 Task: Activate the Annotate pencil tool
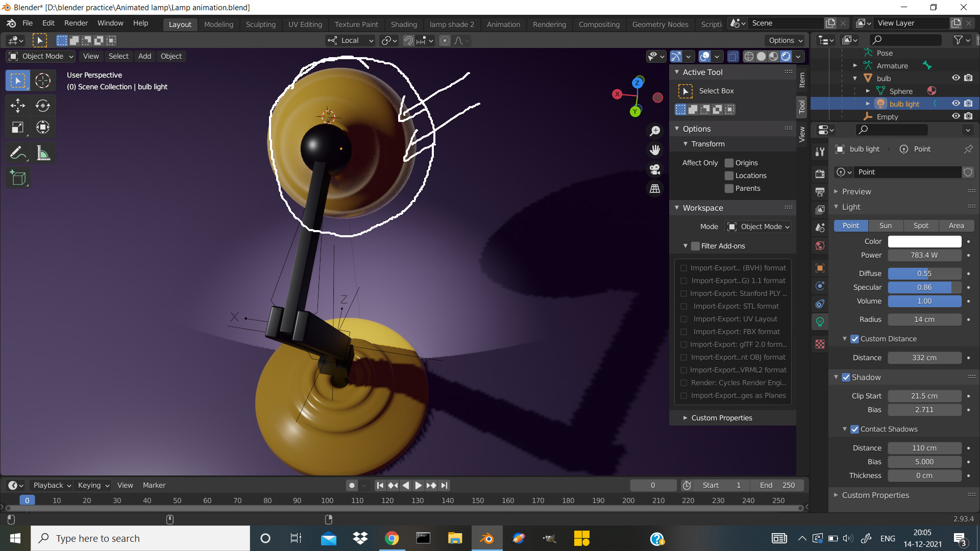(x=17, y=153)
